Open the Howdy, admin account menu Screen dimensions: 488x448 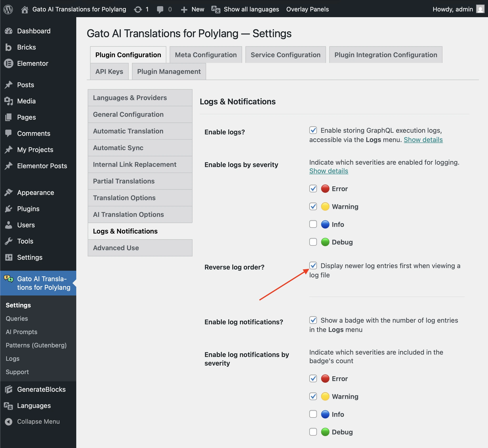tap(452, 9)
